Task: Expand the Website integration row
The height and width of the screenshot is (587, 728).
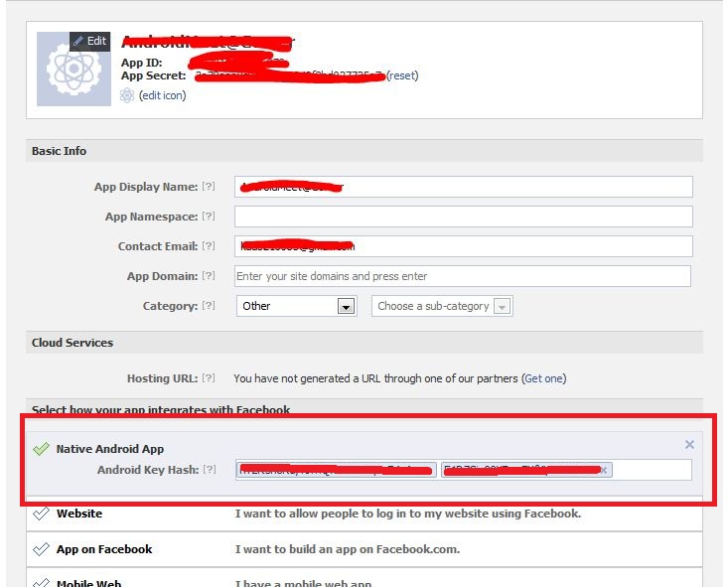Action: pos(364,514)
